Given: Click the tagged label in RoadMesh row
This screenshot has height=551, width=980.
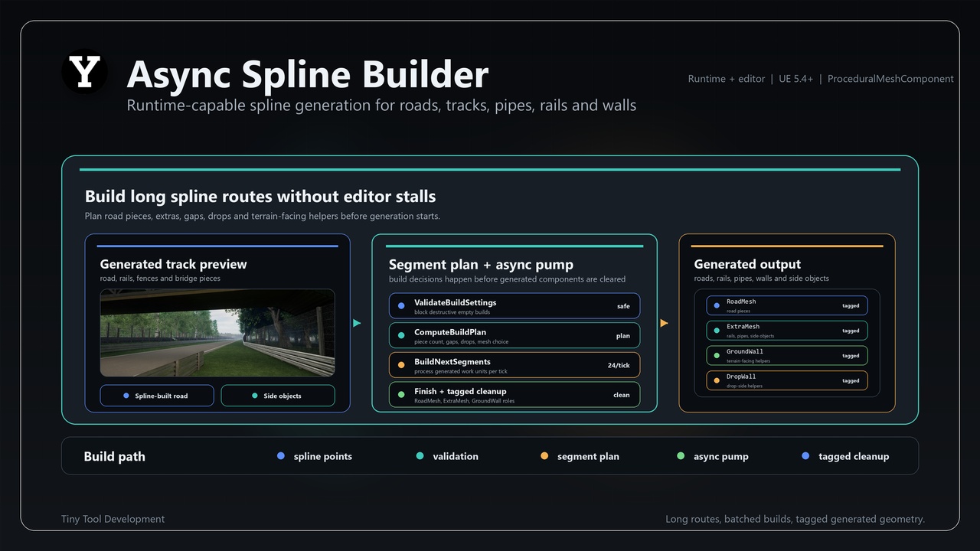Looking at the screenshot, I should tap(851, 305).
